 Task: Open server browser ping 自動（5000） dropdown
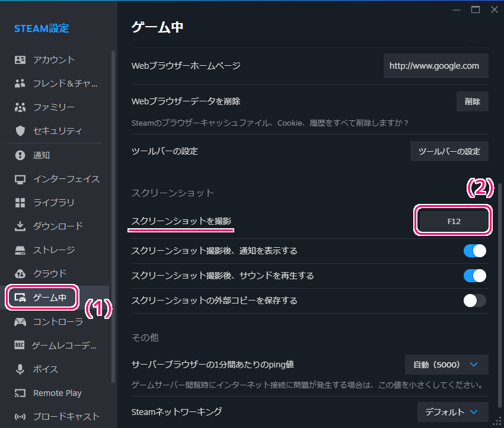click(x=446, y=365)
